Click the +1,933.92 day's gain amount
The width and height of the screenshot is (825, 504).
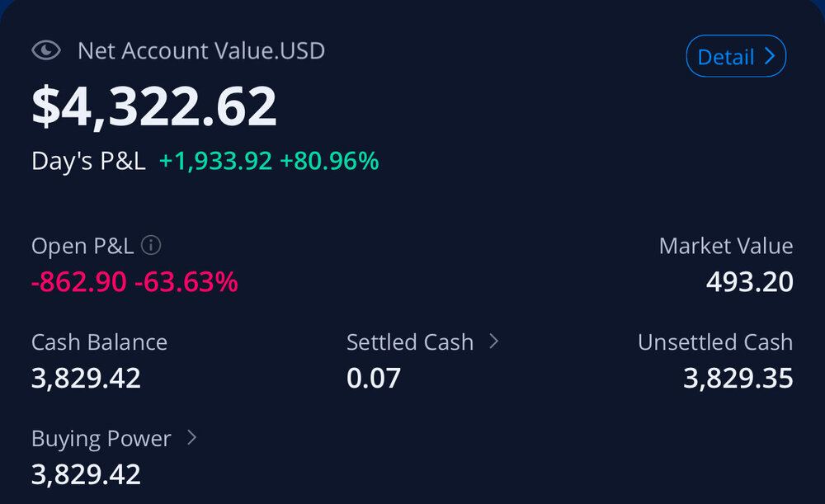[215, 161]
